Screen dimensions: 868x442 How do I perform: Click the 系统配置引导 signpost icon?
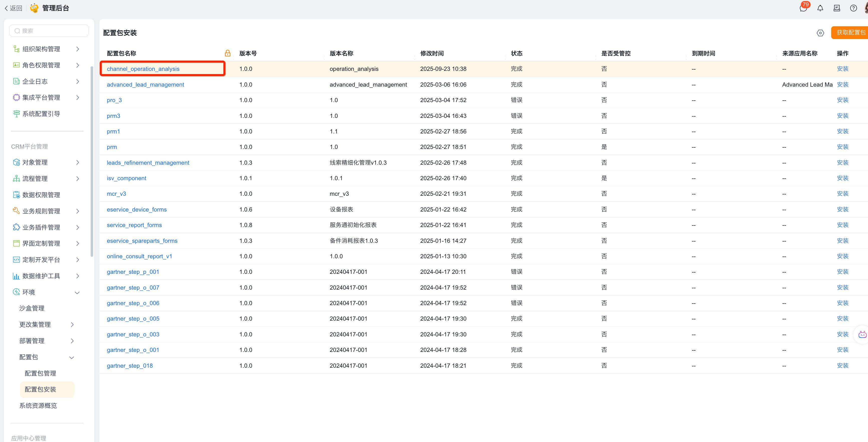point(16,114)
